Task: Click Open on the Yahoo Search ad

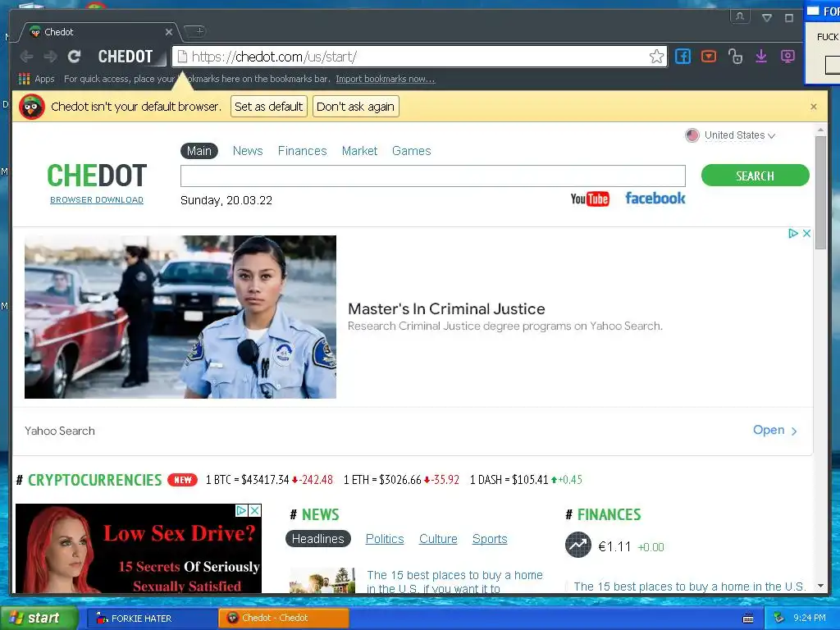Action: pyautogui.click(x=775, y=430)
